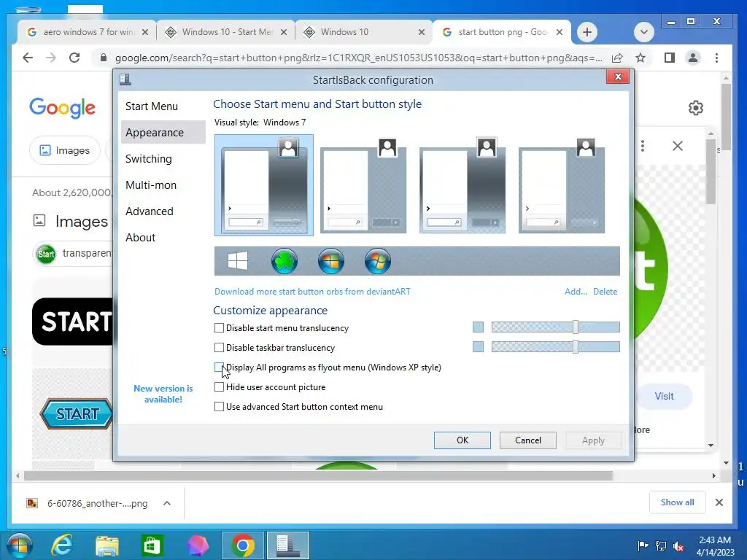The image size is (747, 560).
Task: Click the Delete orb link
Action: click(605, 292)
